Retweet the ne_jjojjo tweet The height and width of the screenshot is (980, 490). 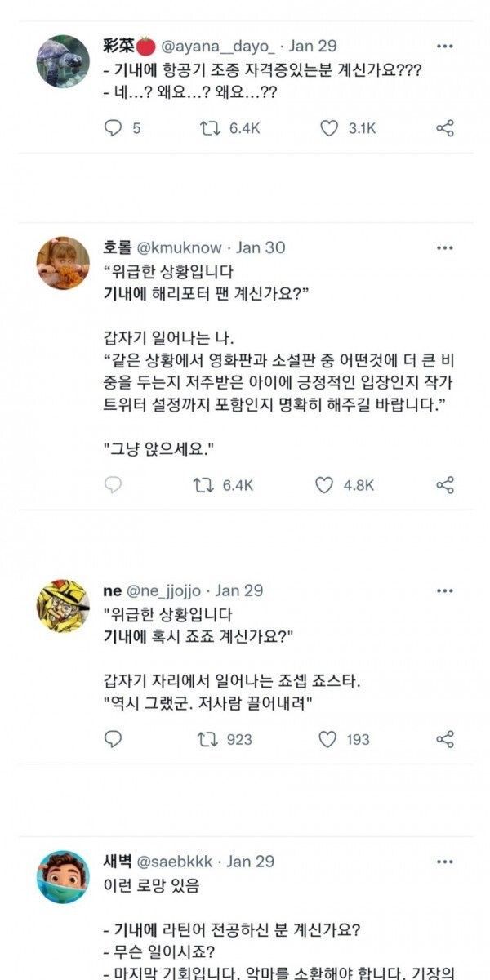209,739
